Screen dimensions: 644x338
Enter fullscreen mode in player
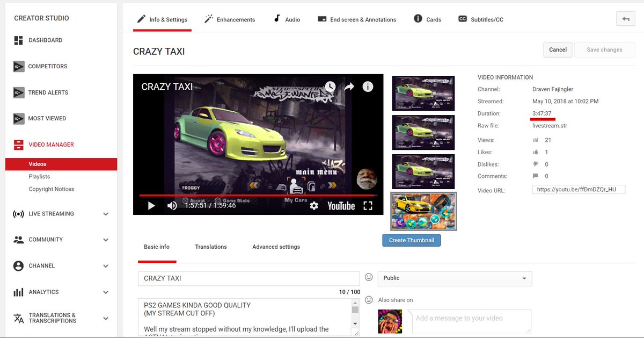pyautogui.click(x=368, y=206)
